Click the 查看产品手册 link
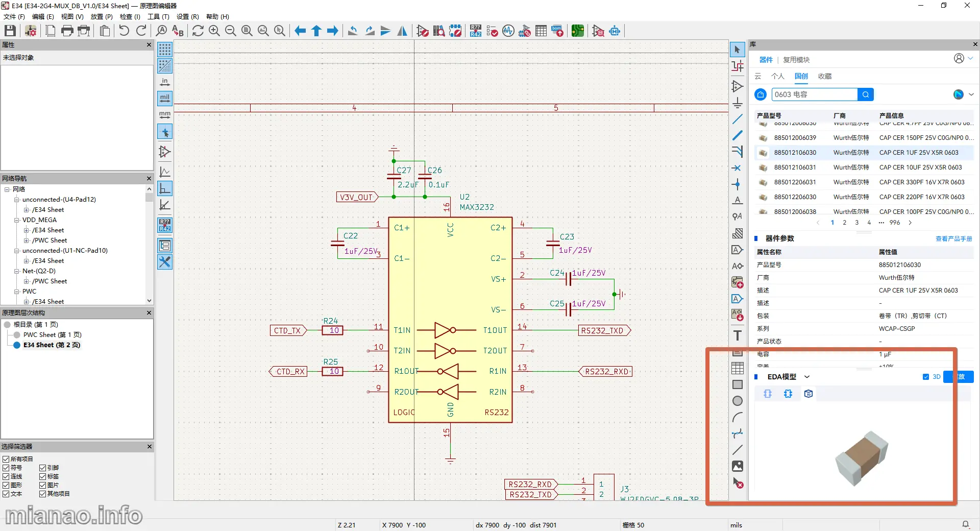 [x=953, y=238]
